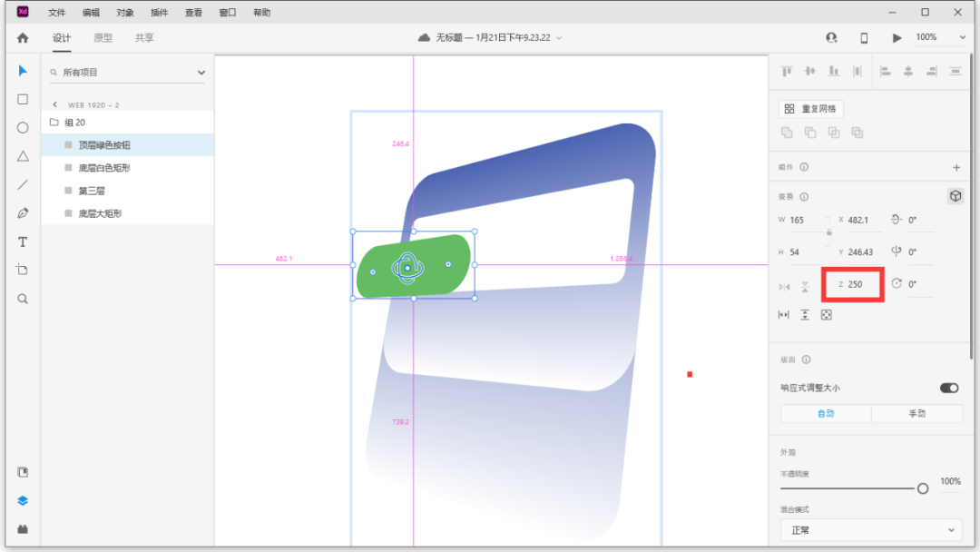Choose the 手动 resize option
Viewport: 980px width, 552px height.
[x=916, y=414]
